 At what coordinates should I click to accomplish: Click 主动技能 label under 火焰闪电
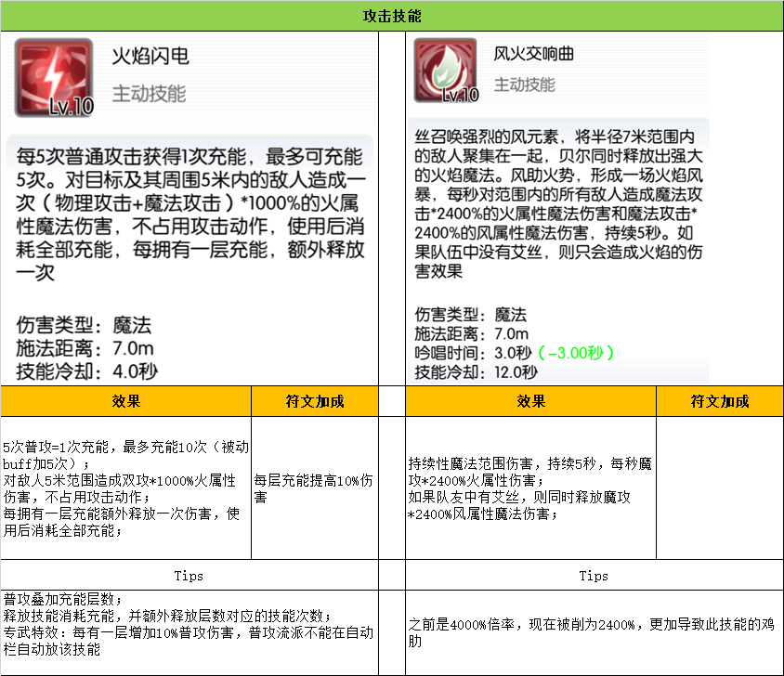149,94
